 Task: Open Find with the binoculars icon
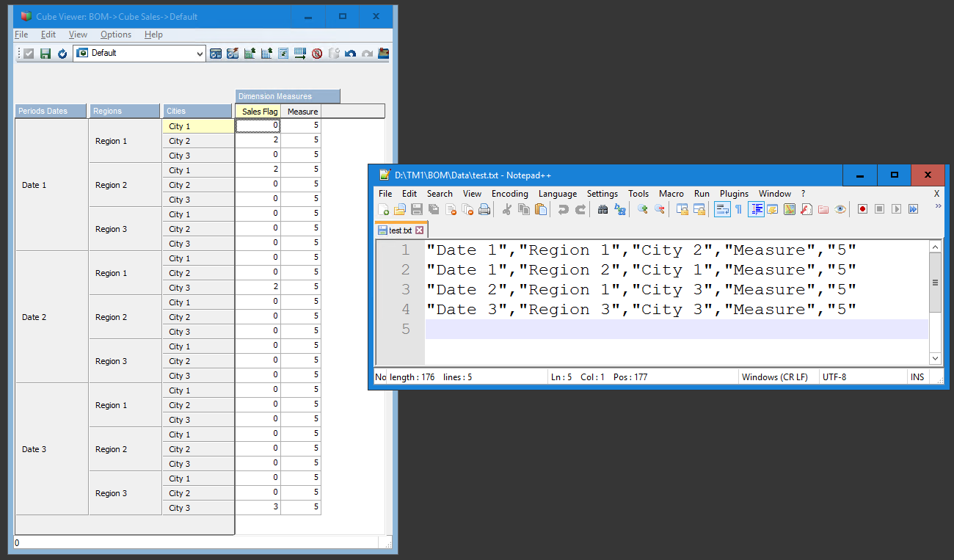pos(602,209)
